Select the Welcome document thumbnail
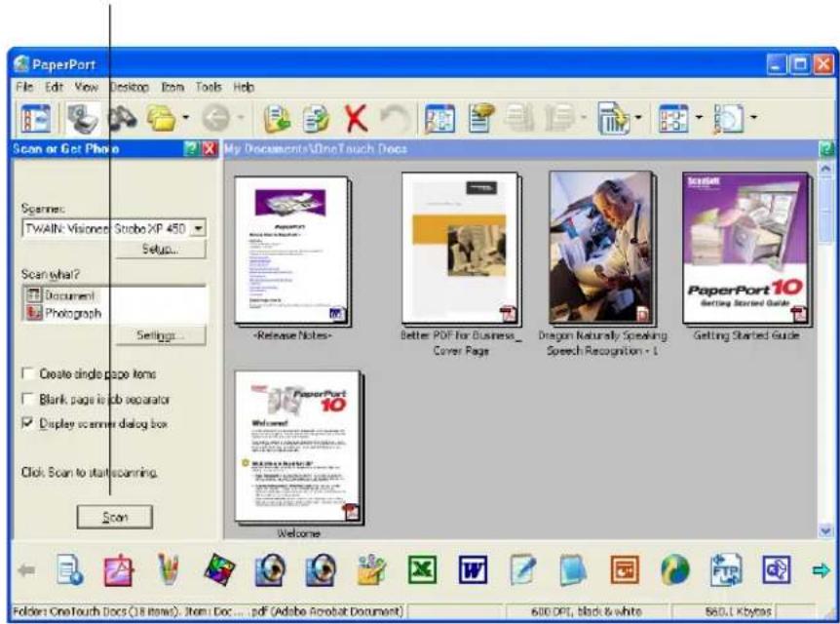 [x=298, y=448]
